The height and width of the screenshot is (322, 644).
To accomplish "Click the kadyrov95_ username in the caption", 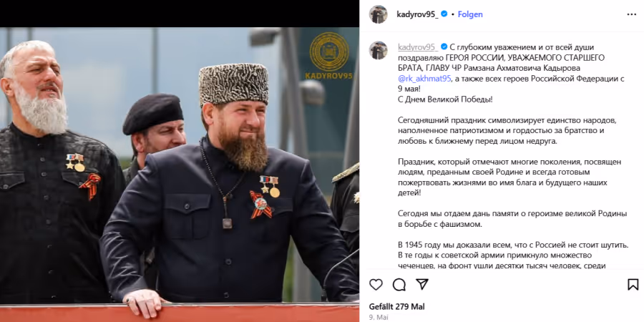I will tap(418, 47).
